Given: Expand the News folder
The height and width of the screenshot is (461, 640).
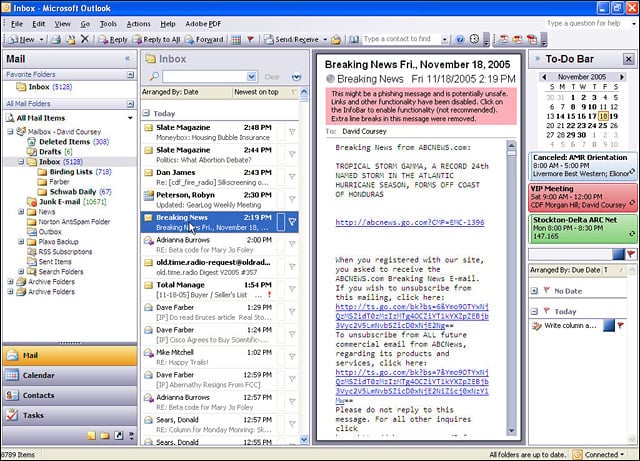Looking at the screenshot, I should (x=21, y=212).
